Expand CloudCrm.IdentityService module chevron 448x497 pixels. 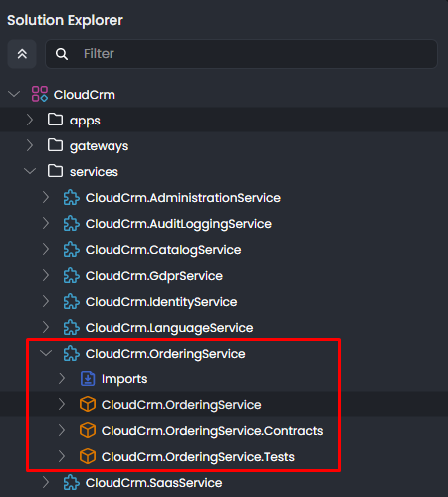click(46, 301)
